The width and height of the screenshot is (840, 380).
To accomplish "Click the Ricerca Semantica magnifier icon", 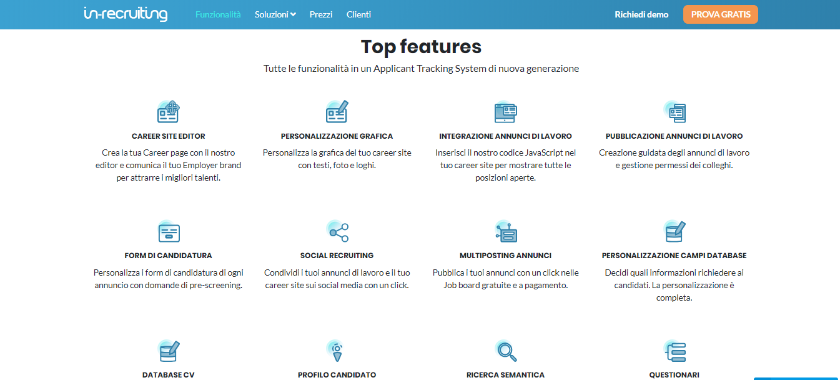I will click(505, 351).
